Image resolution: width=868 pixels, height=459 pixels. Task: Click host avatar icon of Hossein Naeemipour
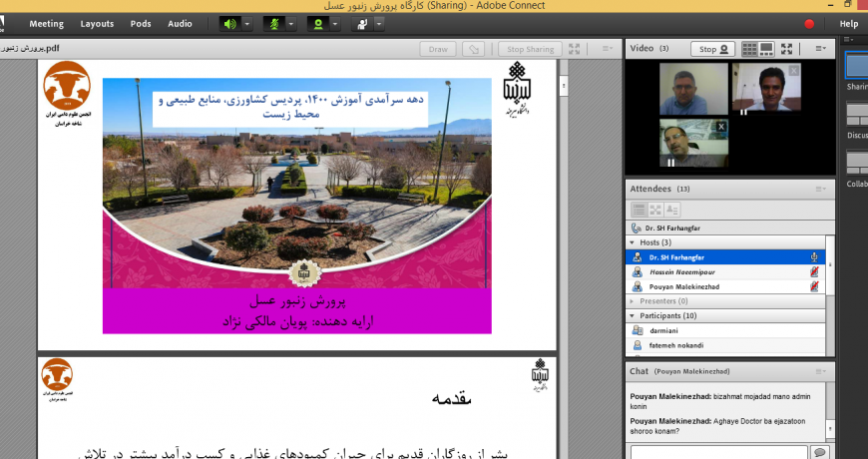(638, 271)
